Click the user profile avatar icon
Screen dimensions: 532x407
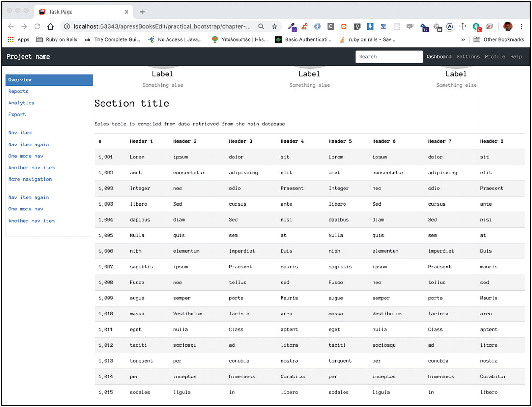pyautogui.click(x=508, y=26)
